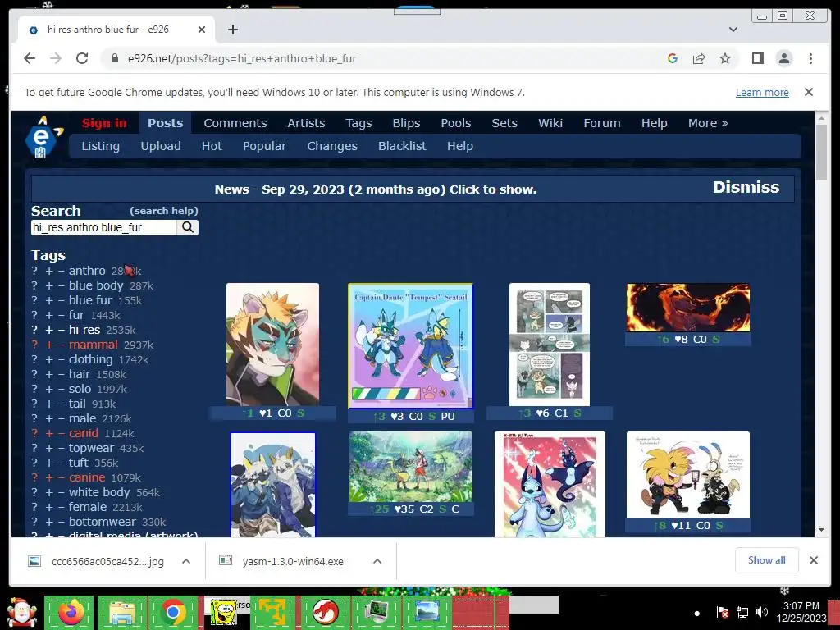
Task: Go back with the browser back arrow
Action: click(30, 58)
